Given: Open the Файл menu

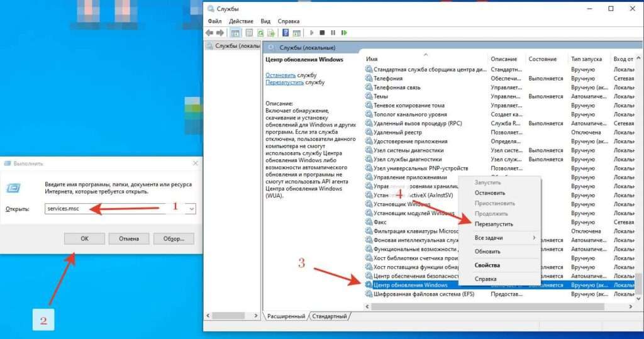Looking at the screenshot, I should (x=214, y=21).
